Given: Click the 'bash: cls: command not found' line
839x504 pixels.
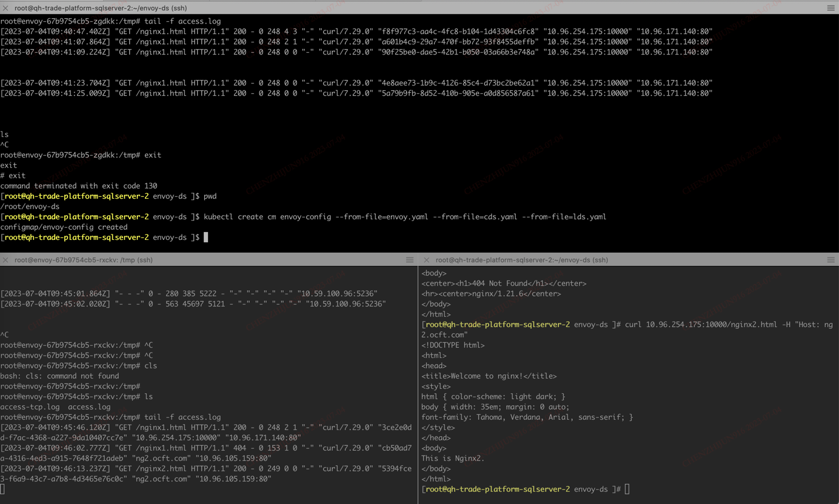Looking at the screenshot, I should tap(59, 376).
